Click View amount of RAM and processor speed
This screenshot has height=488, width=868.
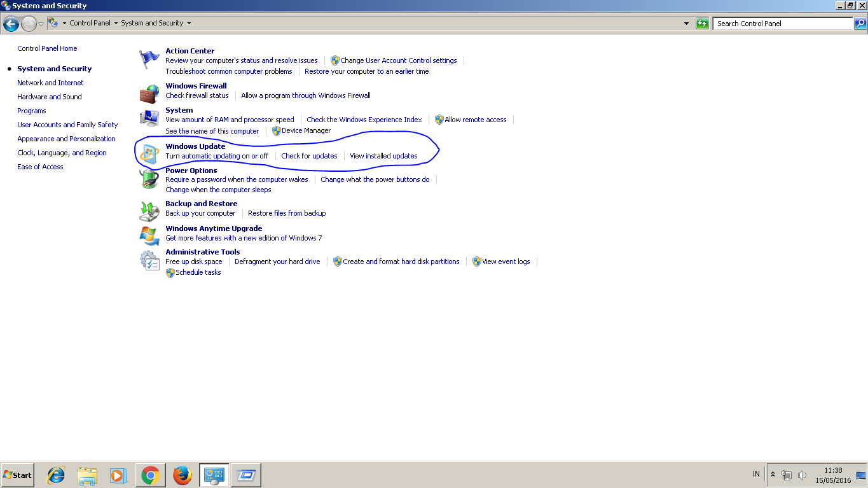pos(230,120)
